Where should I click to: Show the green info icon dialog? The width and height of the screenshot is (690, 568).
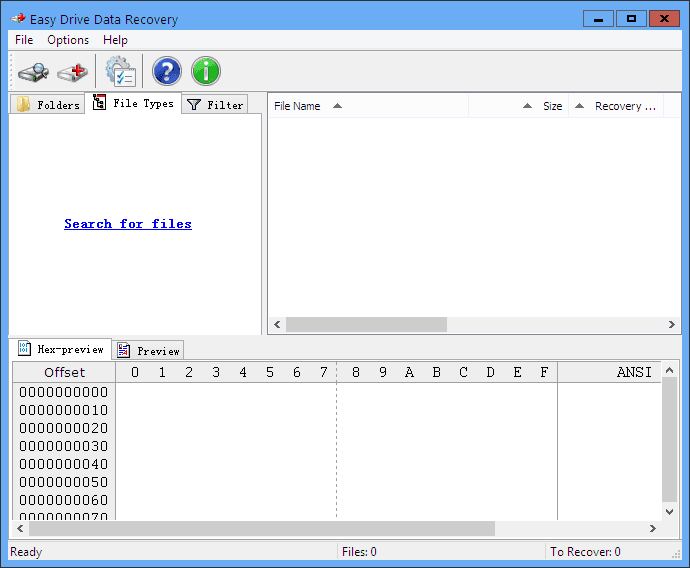pos(206,71)
